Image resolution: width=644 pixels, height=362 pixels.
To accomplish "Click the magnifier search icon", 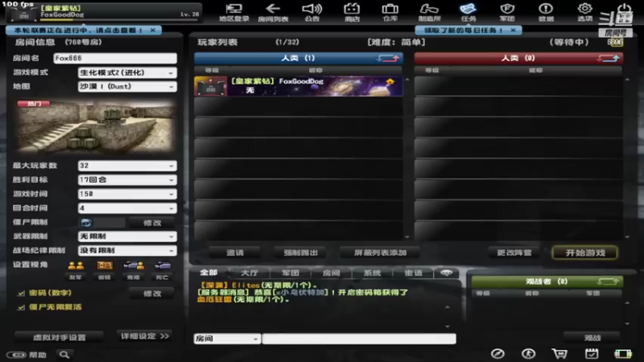I will [x=64, y=354].
